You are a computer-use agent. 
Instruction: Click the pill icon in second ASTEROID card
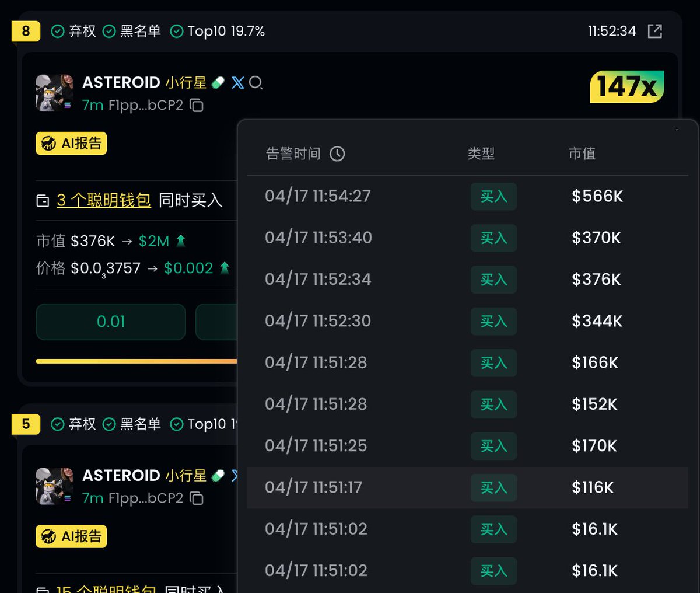click(218, 476)
